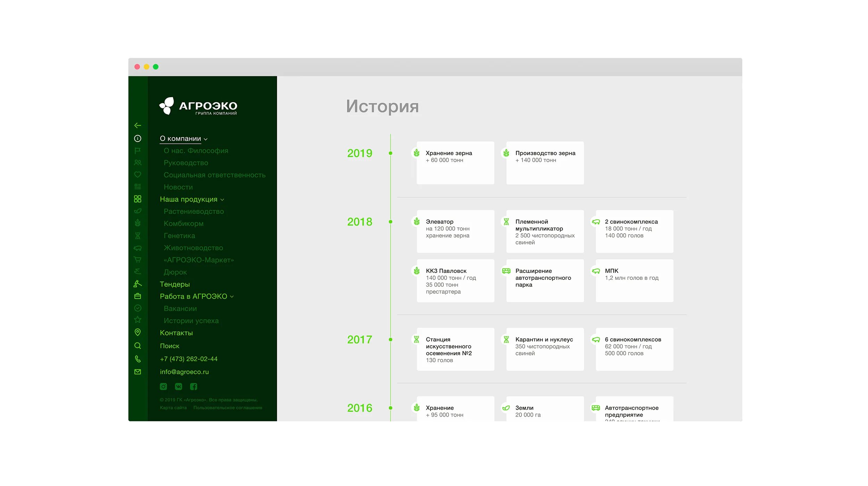Image resolution: width=868 pixels, height=486 pixels.
Task: Open the «Элеватор» history card
Action: pyautogui.click(x=455, y=231)
